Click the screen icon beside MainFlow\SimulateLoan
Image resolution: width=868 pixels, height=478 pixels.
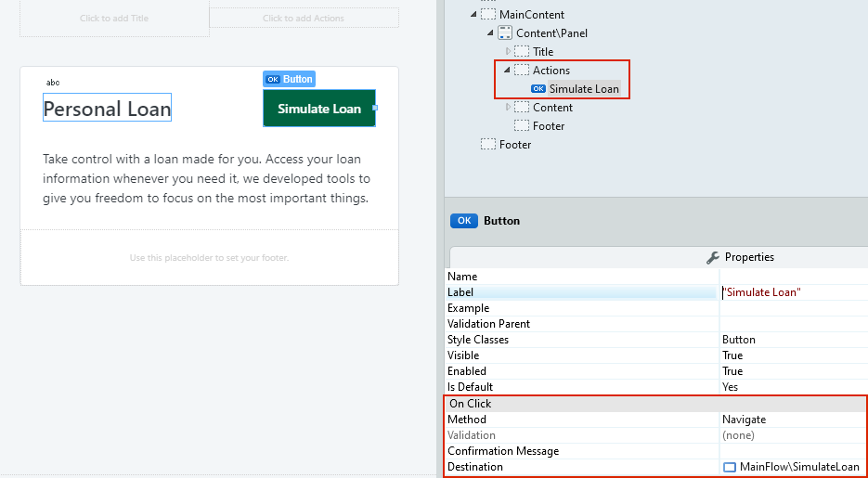coord(729,467)
